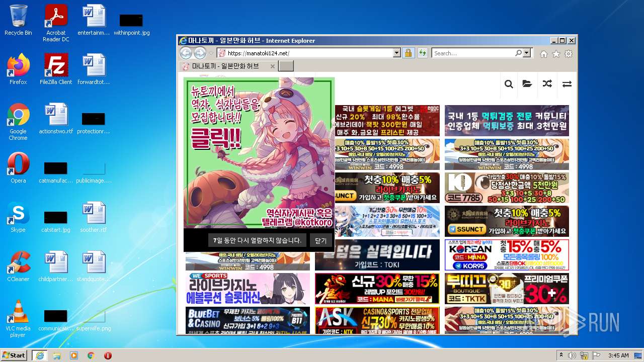The image size is (644, 362).
Task: Open Chrome from the taskbar
Action: point(91,355)
